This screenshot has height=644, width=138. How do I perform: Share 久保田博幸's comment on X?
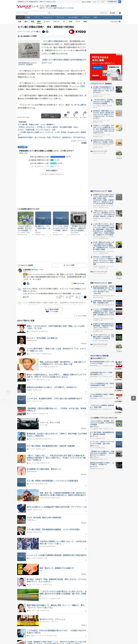tap(24, 283)
